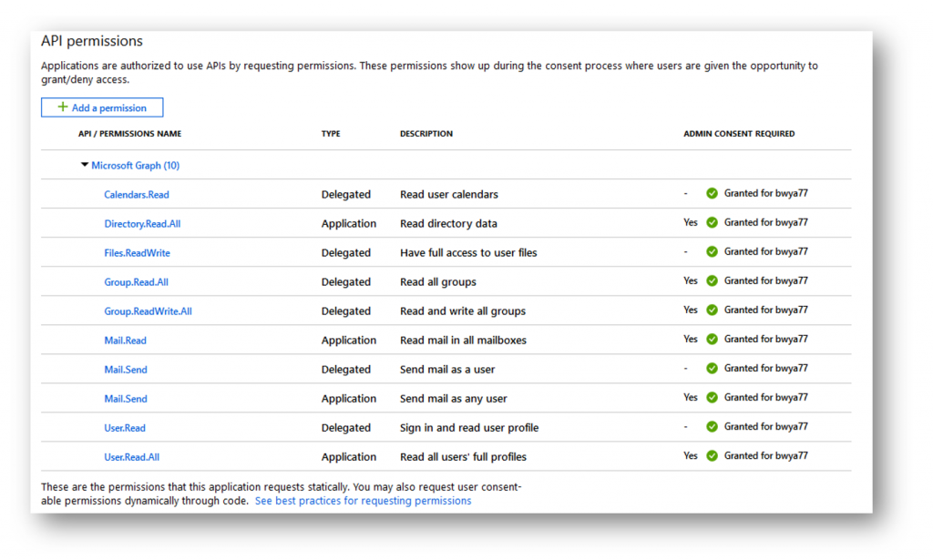Open best practices for requesting permissions link

363,501
